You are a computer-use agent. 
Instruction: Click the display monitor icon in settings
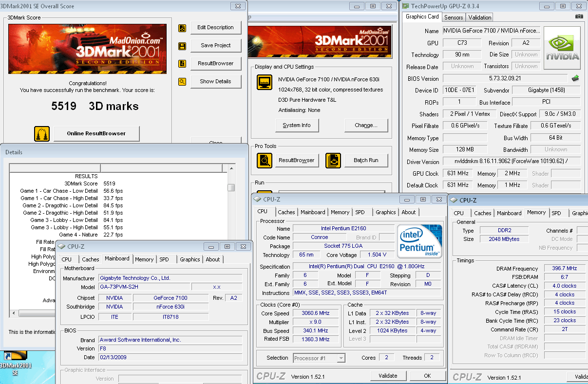click(x=265, y=82)
